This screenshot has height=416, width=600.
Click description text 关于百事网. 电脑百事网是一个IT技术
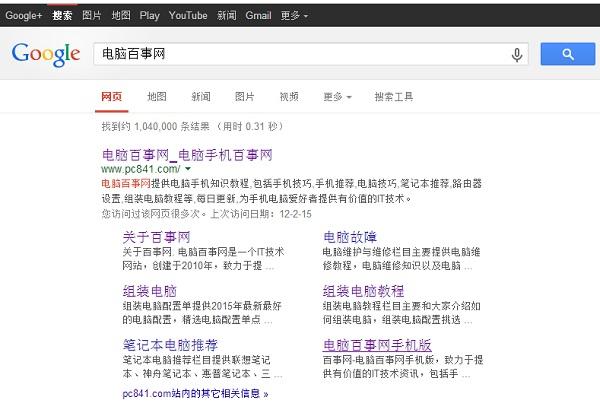pyautogui.click(x=203, y=252)
